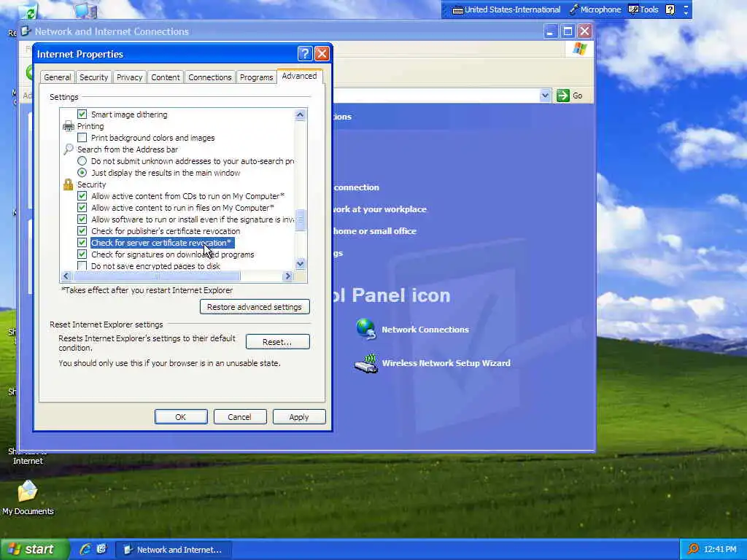Open the Network Connections icon
This screenshot has height=560, width=747.
[x=366, y=329]
